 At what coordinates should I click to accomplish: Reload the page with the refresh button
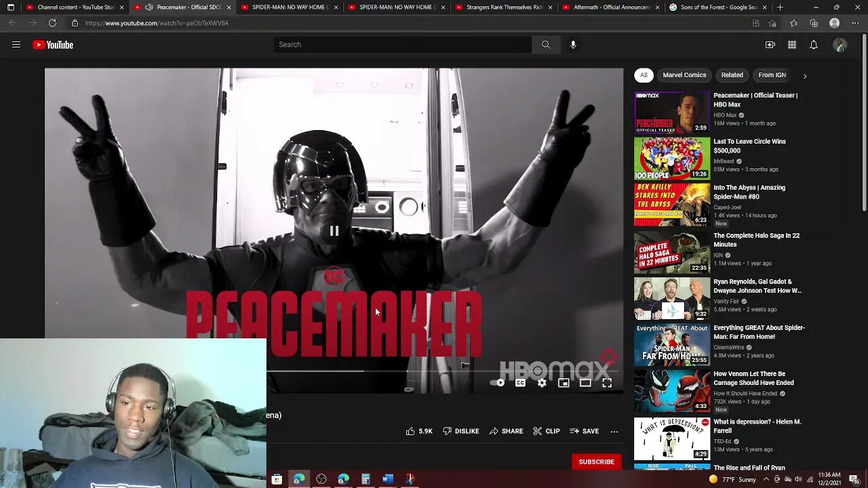tap(52, 23)
